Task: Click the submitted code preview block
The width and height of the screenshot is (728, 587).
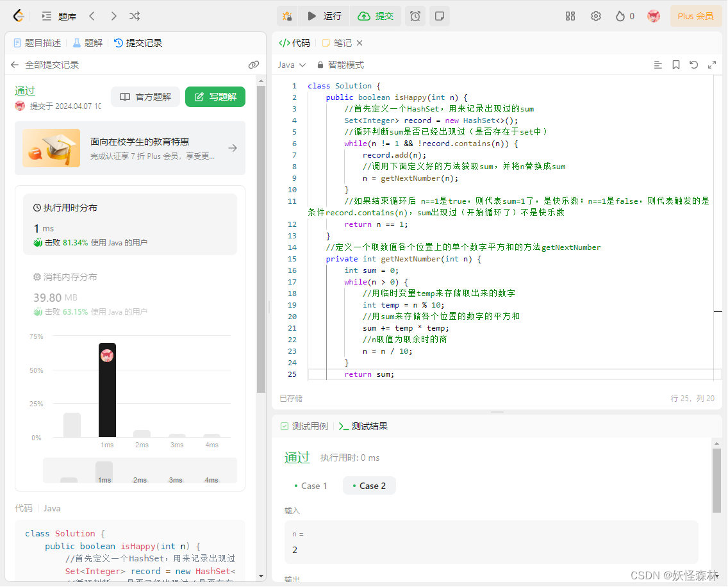Action: pyautogui.click(x=130, y=552)
